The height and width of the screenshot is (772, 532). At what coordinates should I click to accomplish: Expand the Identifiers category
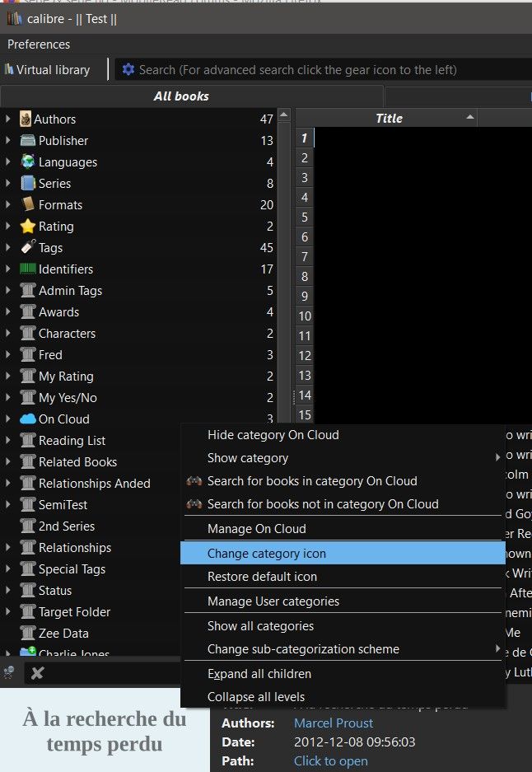pyautogui.click(x=8, y=269)
